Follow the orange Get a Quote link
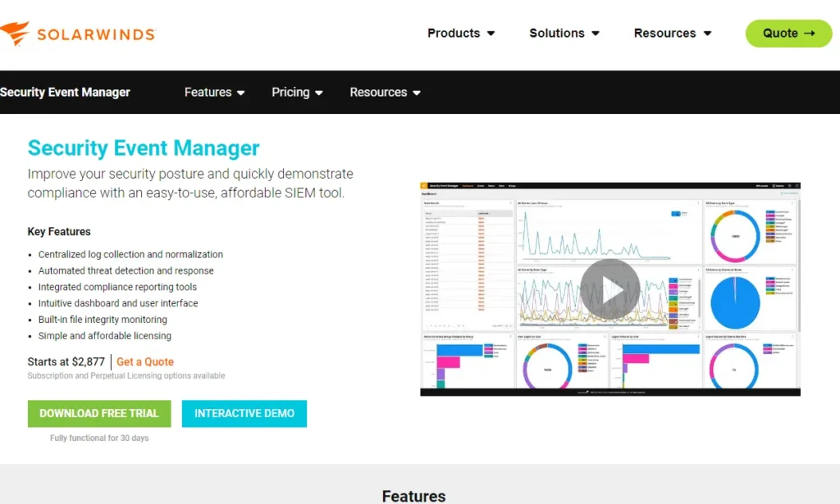Viewport: 840px width, 504px height. pos(145,361)
